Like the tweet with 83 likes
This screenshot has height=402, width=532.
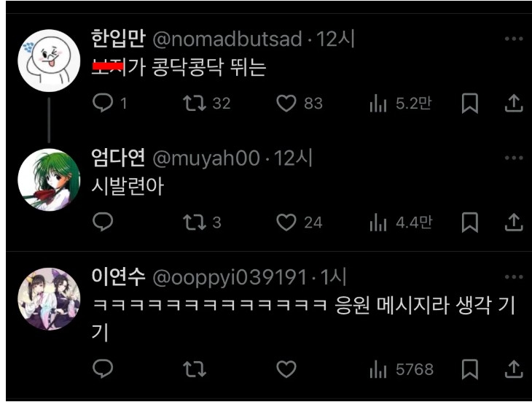pyautogui.click(x=286, y=103)
